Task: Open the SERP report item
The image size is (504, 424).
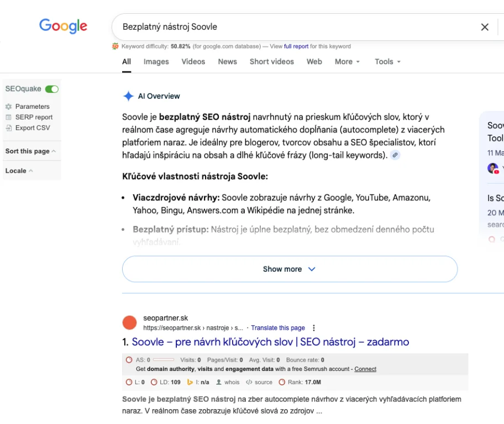Action: coord(34,117)
